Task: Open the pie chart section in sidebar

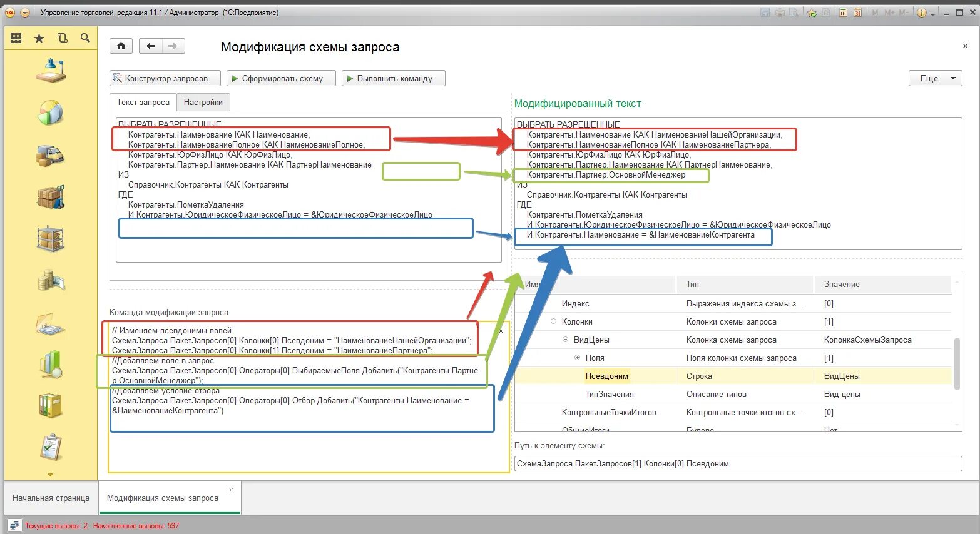Action: coord(51,113)
